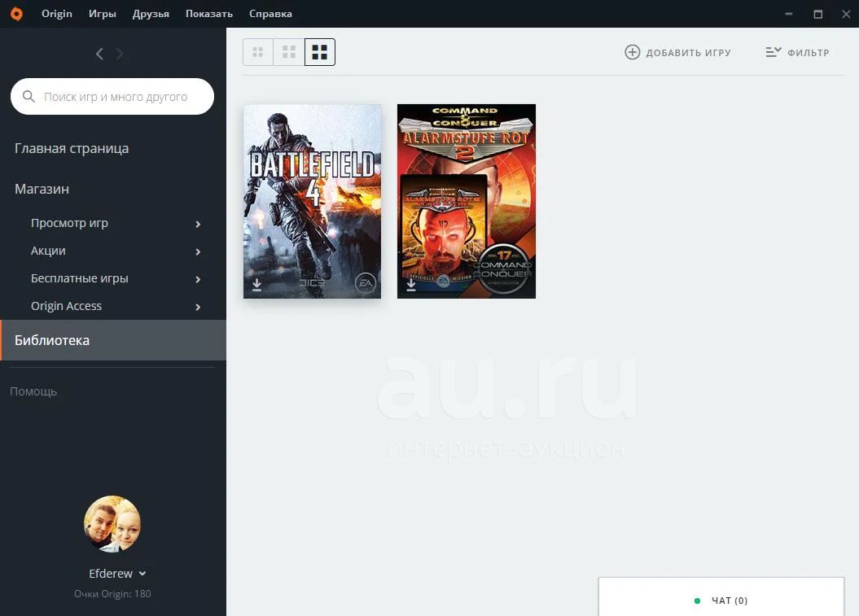Click Бесплатные игры item
The height and width of the screenshot is (616, 859).
pyautogui.click(x=80, y=278)
